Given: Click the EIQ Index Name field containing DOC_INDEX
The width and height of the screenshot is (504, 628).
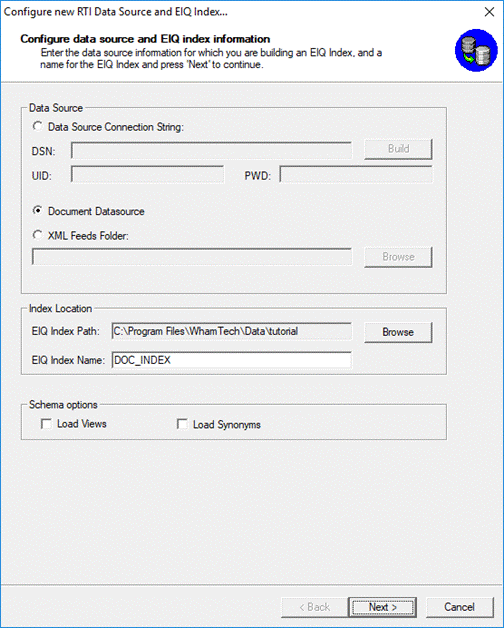Looking at the screenshot, I should click(232, 360).
